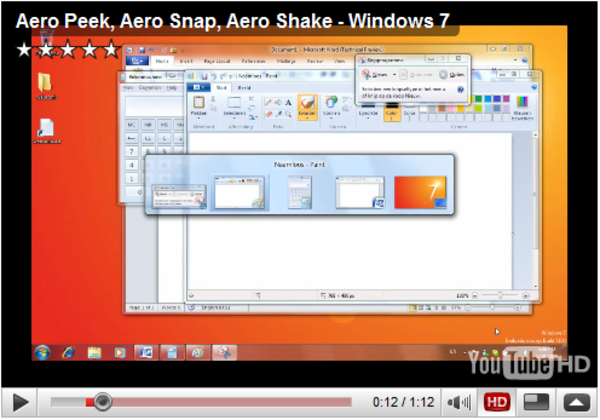Screen dimensions: 600x420
Task: Open Windows Media Player on the taskbar
Action: [120, 353]
